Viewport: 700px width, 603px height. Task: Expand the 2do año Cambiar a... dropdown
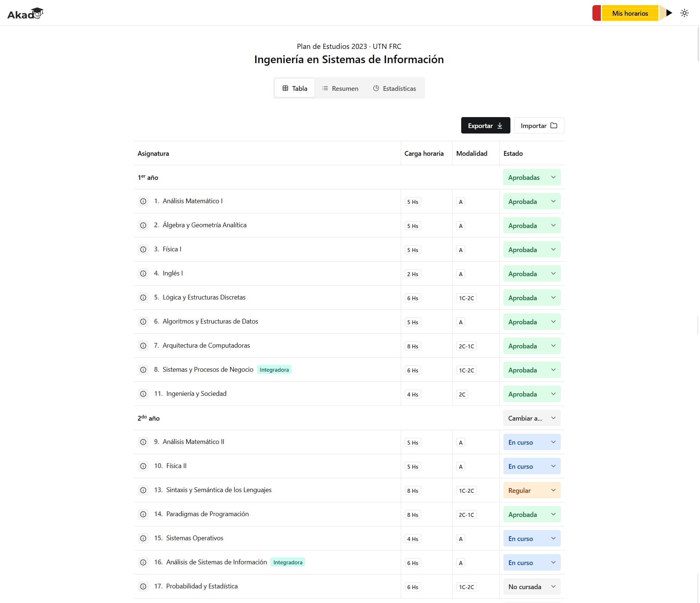pyautogui.click(x=532, y=418)
